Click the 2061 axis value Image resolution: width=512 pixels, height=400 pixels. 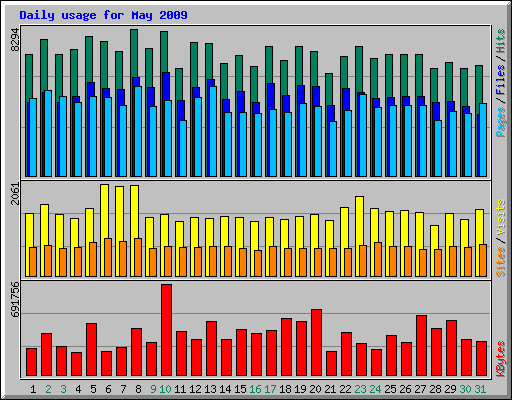tap(15, 194)
